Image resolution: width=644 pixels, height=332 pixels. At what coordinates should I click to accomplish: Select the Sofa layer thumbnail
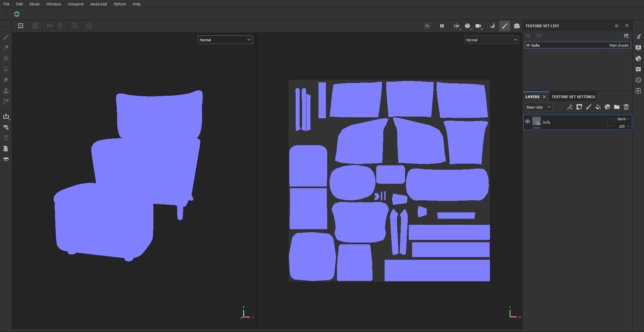click(x=537, y=121)
